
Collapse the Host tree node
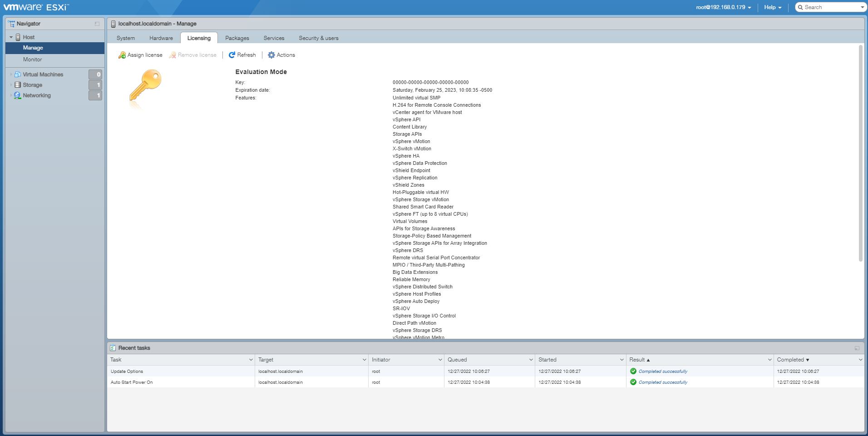(x=11, y=37)
